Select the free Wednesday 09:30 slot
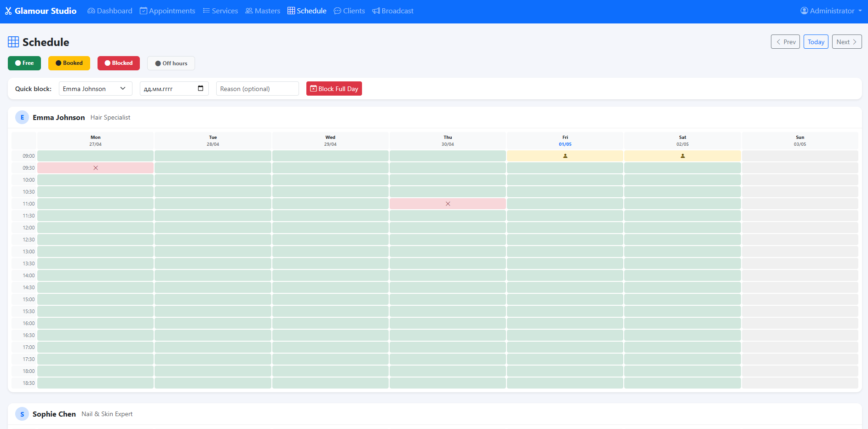Screen dimensions: 868x429 coord(330,168)
